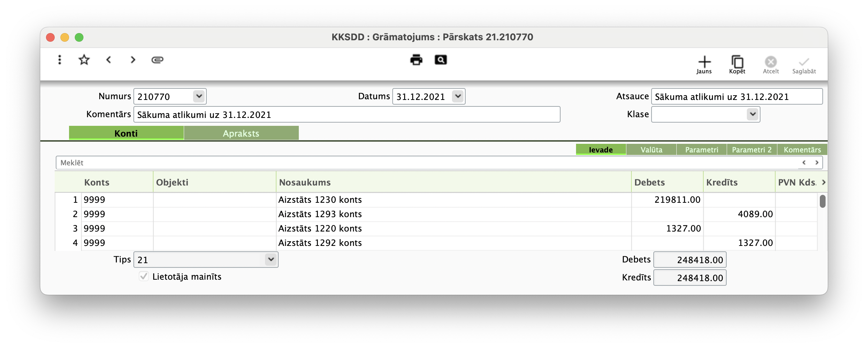Open attachments via the paperclip icon
The image size is (868, 348).
tap(157, 60)
